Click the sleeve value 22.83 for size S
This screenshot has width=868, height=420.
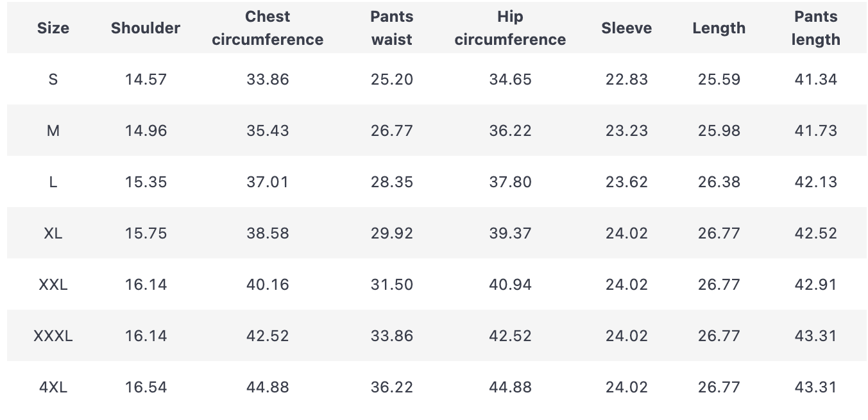[626, 80]
